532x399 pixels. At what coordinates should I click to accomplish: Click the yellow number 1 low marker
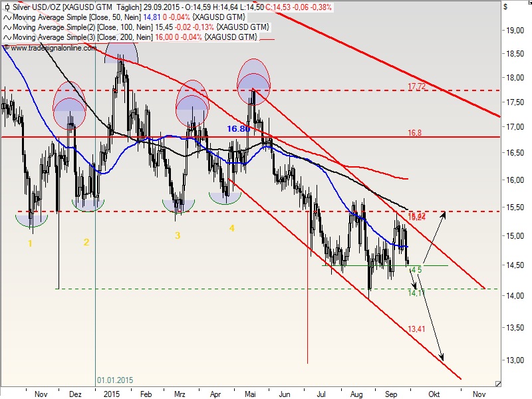pyautogui.click(x=30, y=243)
